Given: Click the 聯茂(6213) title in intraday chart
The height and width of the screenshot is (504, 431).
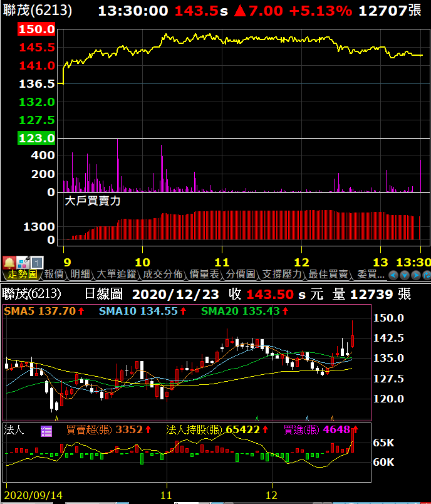Looking at the screenshot, I should pyautogui.click(x=38, y=11).
